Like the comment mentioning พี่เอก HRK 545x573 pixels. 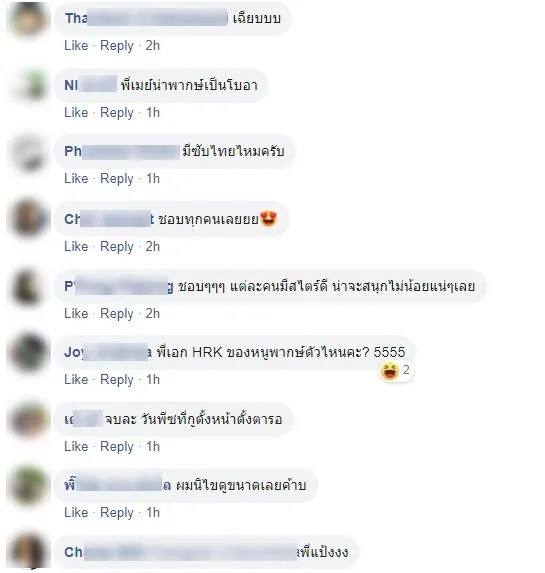click(76, 380)
